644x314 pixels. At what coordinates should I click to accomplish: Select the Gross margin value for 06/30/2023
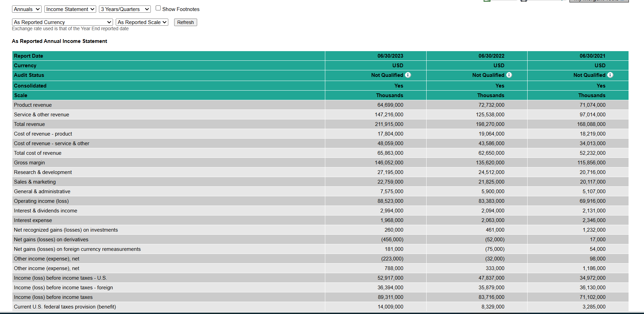[389, 162]
